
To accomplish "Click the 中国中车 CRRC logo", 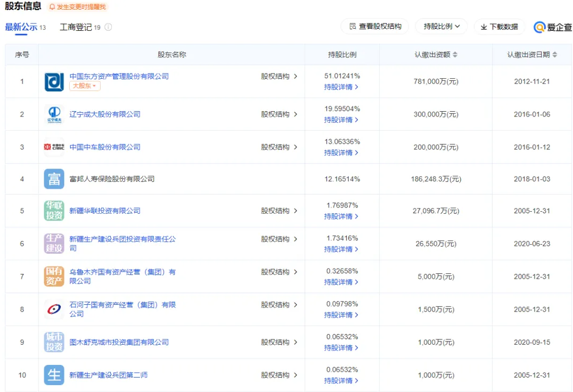I will coord(54,147).
